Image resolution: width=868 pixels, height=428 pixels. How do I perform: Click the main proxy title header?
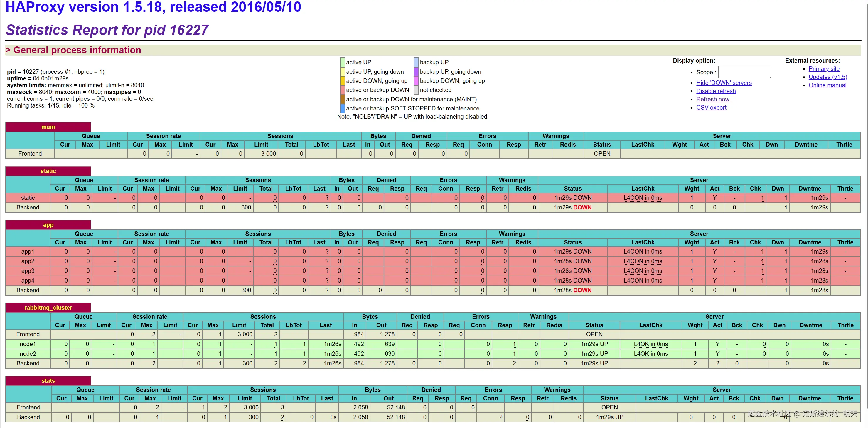(x=48, y=127)
